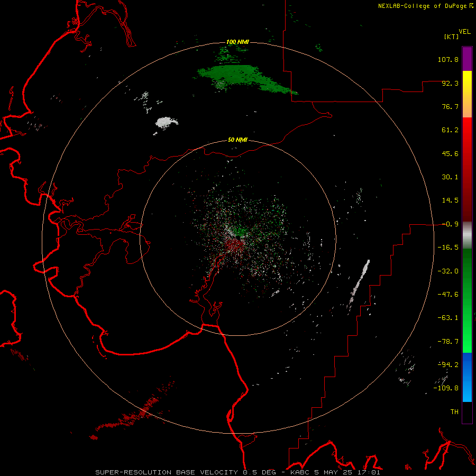The width and height of the screenshot is (476, 476).
Task: Click the -78.7 legend value
Action: [448, 342]
